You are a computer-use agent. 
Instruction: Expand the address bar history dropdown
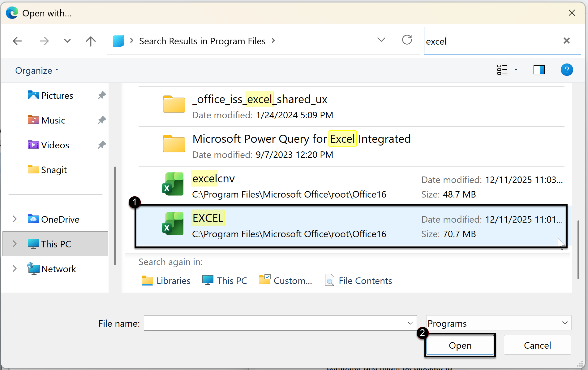tap(381, 40)
